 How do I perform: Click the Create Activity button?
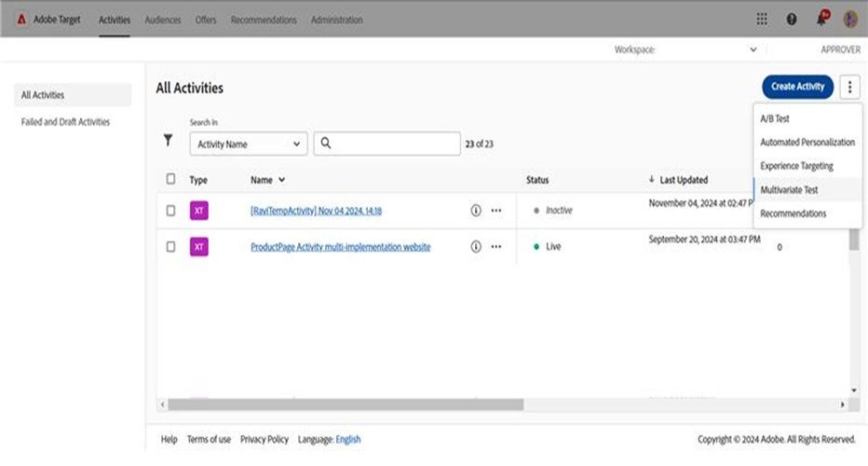pos(797,87)
